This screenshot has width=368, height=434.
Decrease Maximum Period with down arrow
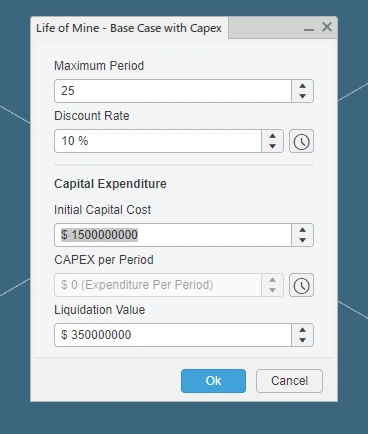coord(302,96)
